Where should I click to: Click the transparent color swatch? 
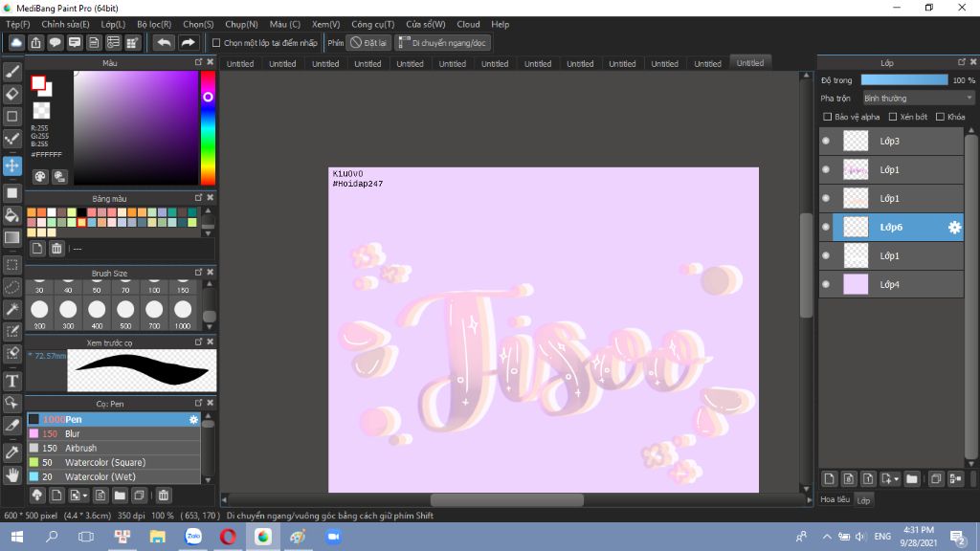41,111
